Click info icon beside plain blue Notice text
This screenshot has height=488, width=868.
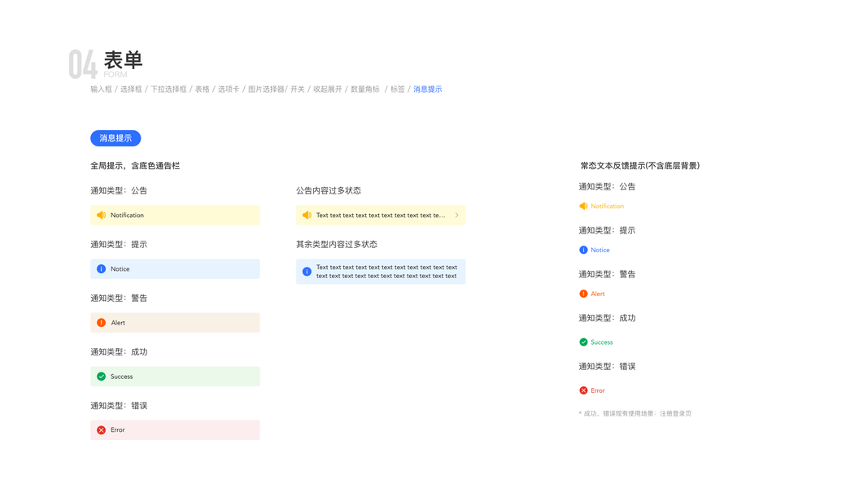583,250
